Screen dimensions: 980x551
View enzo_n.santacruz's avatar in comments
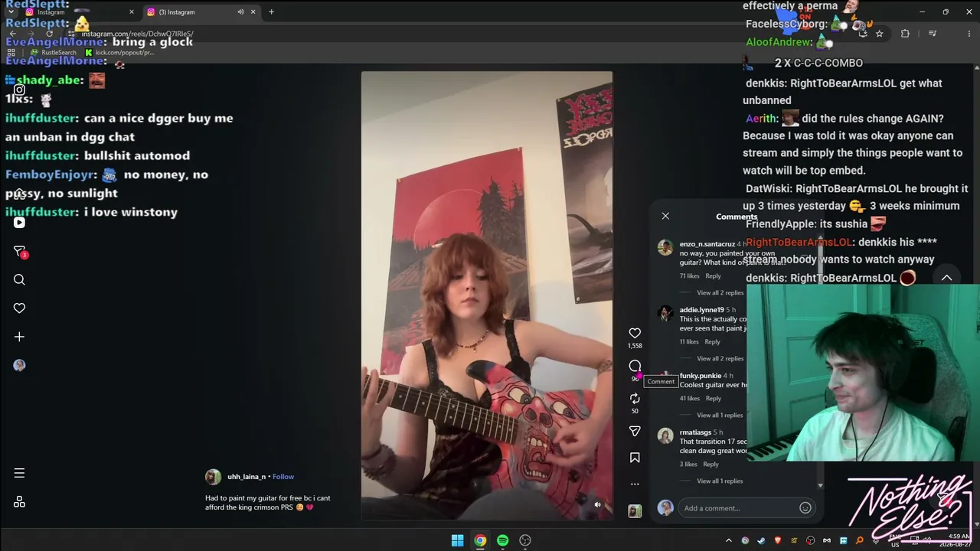tap(665, 247)
